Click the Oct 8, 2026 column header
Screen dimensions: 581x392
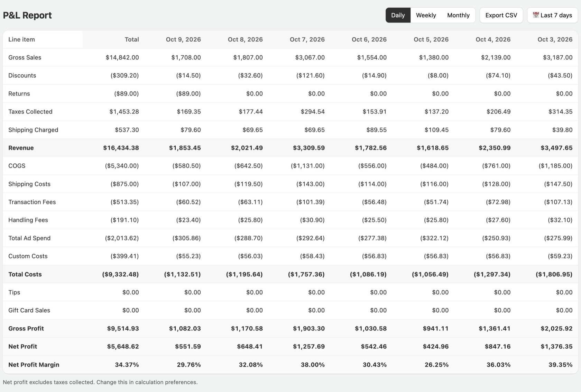(x=245, y=39)
